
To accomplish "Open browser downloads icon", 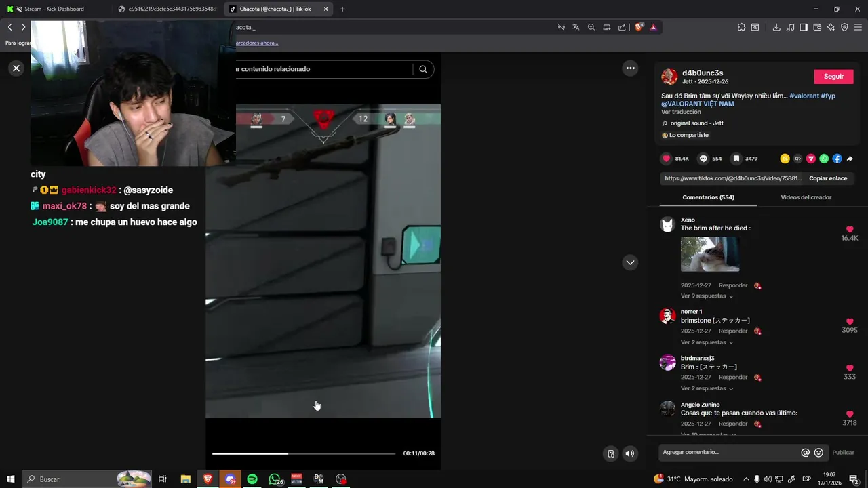I will (776, 27).
